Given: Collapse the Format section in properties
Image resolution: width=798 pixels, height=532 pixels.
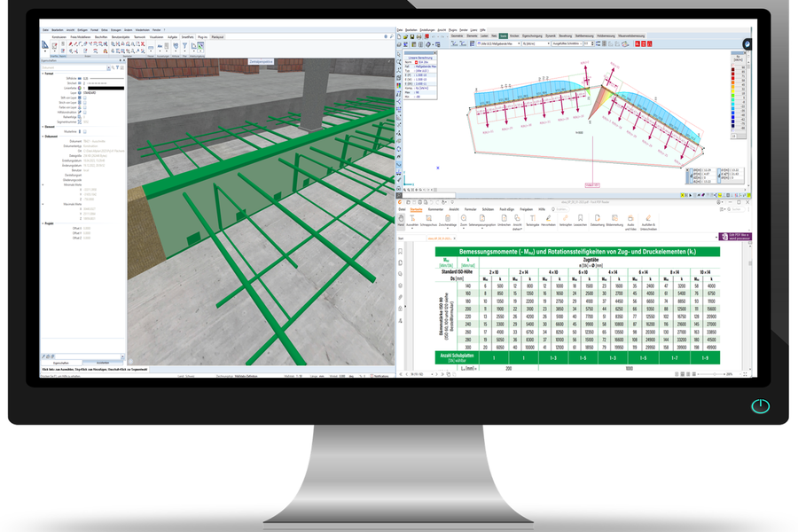Looking at the screenshot, I should [x=43, y=74].
